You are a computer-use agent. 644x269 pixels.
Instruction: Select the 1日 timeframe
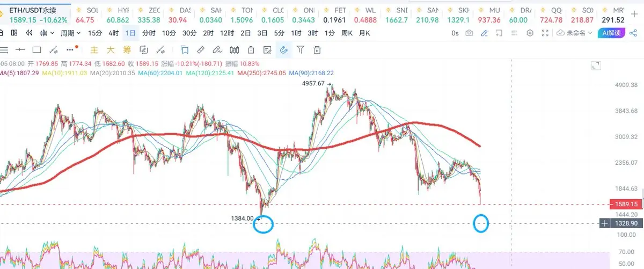point(130,33)
